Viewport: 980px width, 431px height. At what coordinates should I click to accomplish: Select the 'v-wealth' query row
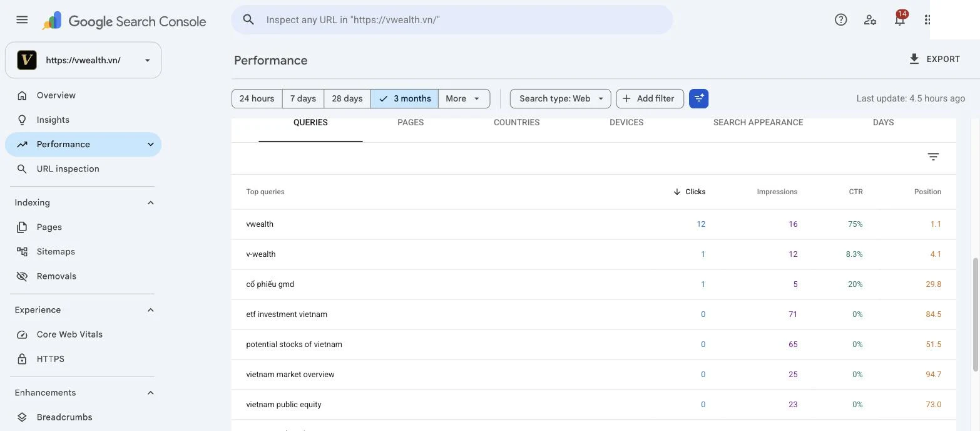593,254
